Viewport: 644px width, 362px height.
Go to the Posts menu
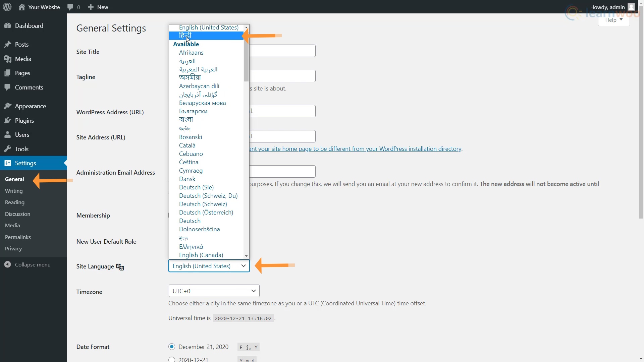tap(21, 45)
